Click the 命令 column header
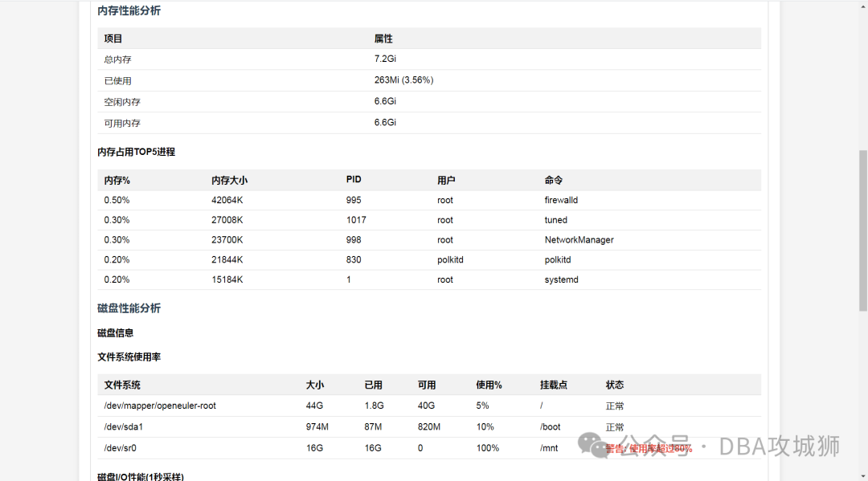Viewport: 868px width, 481px height. (x=554, y=180)
